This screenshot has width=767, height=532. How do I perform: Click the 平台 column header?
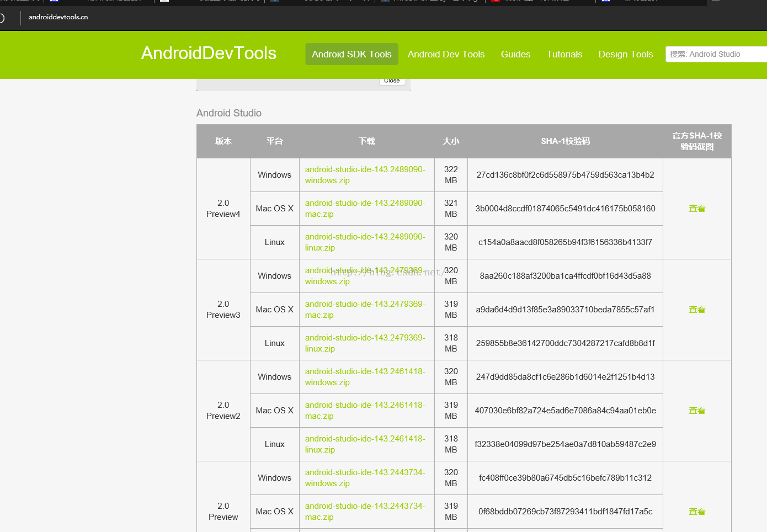click(x=275, y=141)
